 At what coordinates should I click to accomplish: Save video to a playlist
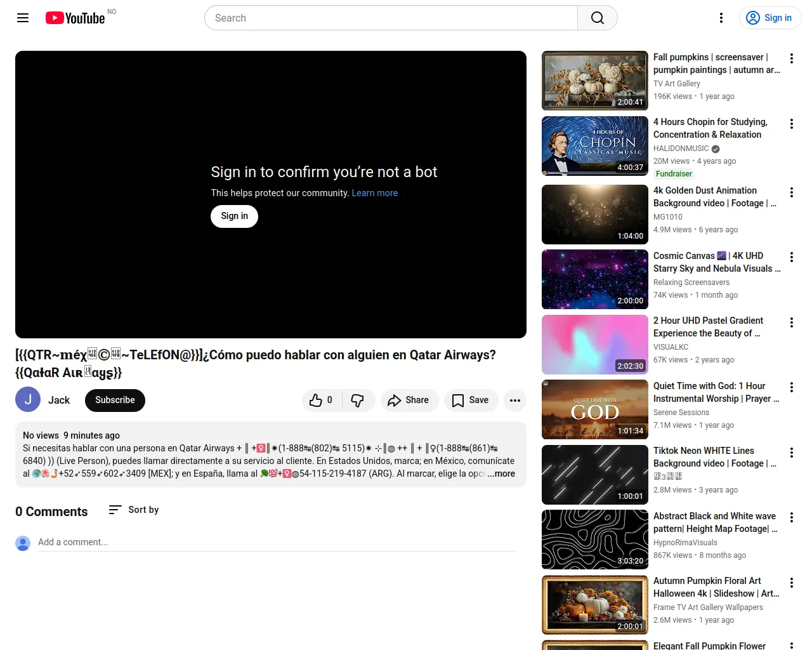click(x=471, y=400)
